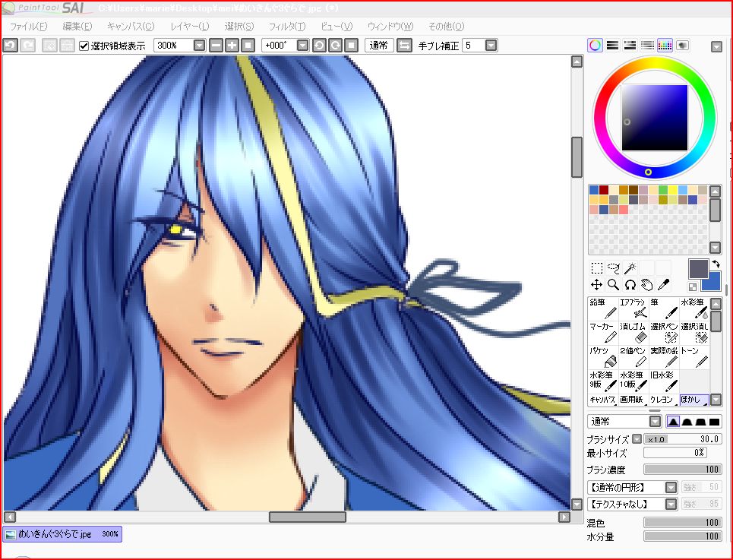Open the ファイル(F) menu
The image size is (733, 560).
29,27
